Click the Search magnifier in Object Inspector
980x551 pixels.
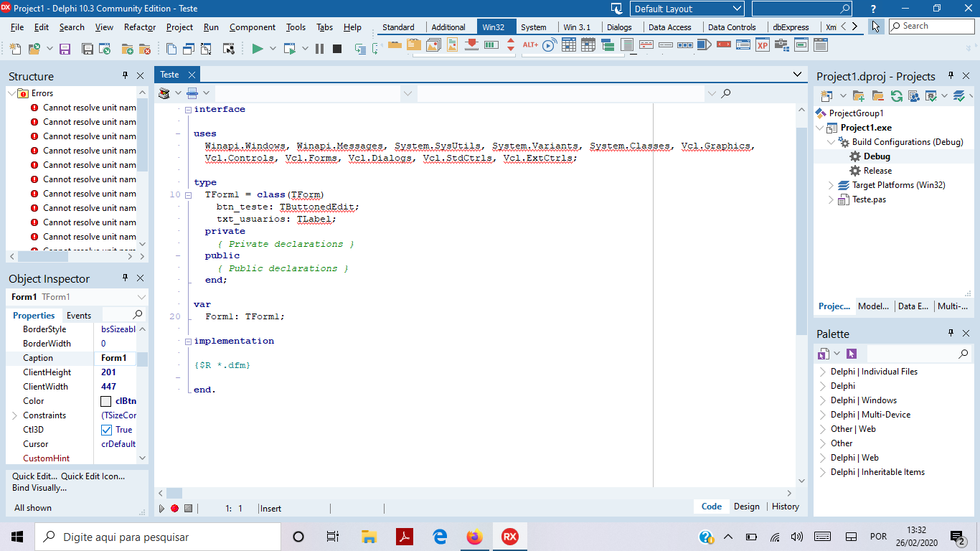tap(138, 314)
